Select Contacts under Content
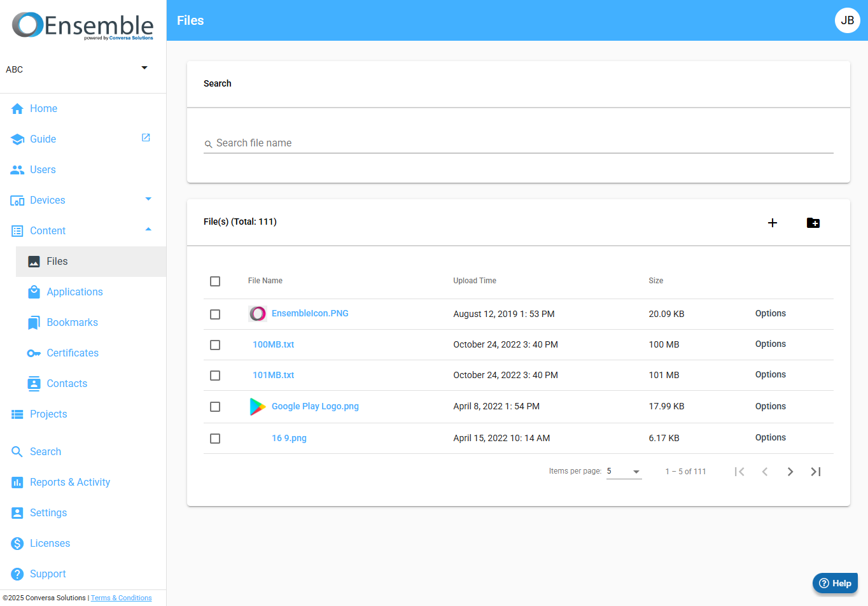 [x=91, y=384]
